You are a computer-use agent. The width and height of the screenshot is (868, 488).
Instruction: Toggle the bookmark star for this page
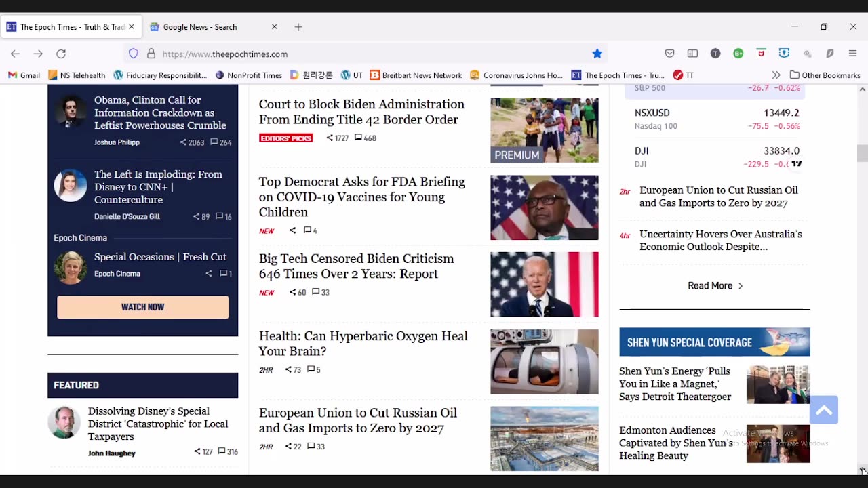tap(597, 54)
